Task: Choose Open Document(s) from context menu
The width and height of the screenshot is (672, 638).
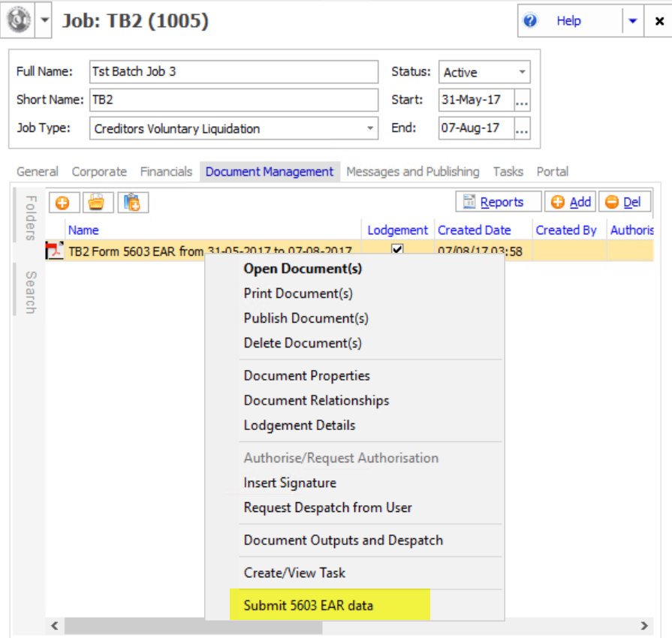Action: [x=303, y=269]
